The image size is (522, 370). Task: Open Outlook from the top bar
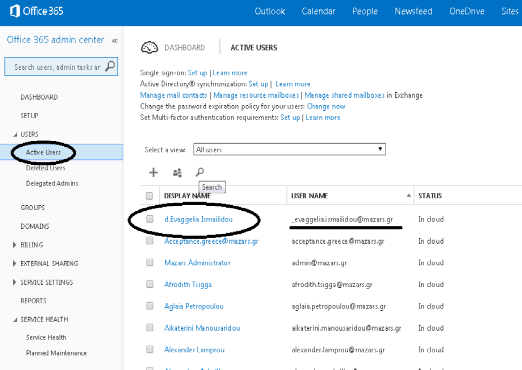coord(270,11)
